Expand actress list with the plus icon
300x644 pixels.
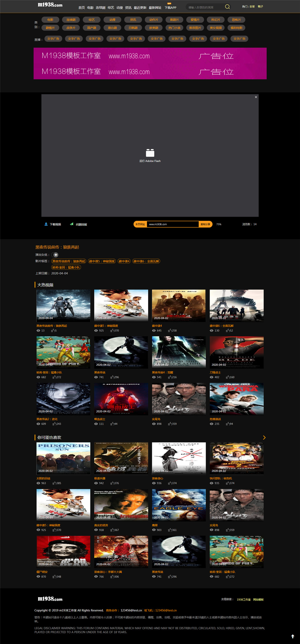56,255
